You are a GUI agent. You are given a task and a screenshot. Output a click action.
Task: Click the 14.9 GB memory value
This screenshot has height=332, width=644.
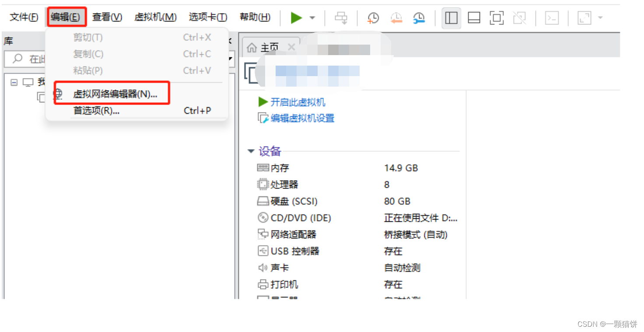pyautogui.click(x=401, y=168)
